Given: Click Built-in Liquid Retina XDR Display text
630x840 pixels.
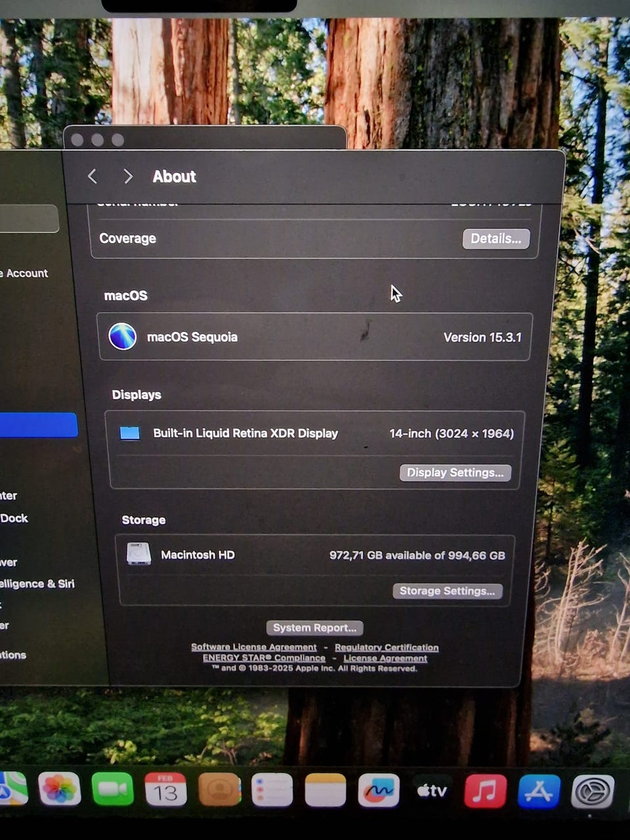Looking at the screenshot, I should (245, 433).
